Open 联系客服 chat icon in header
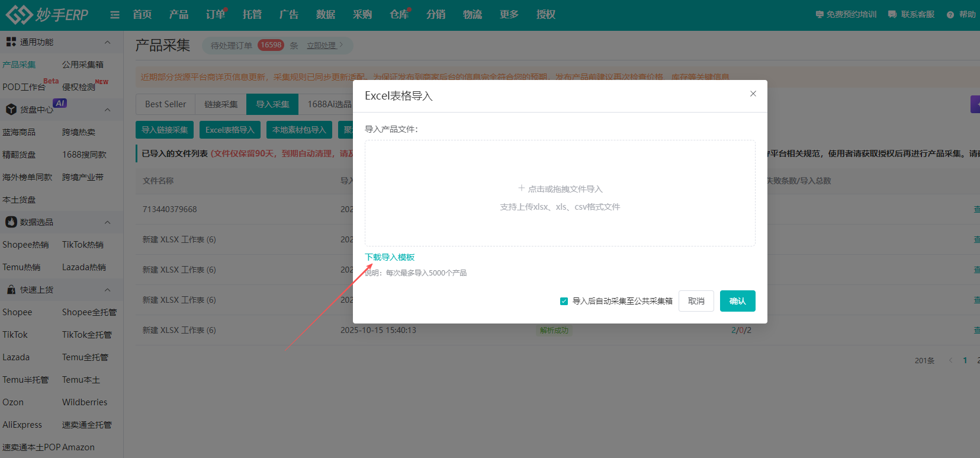This screenshot has width=980, height=458. 892,15
